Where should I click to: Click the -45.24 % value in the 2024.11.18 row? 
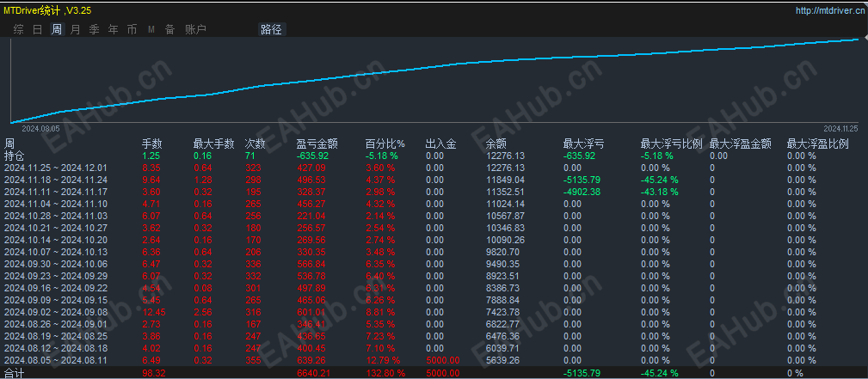659,180
